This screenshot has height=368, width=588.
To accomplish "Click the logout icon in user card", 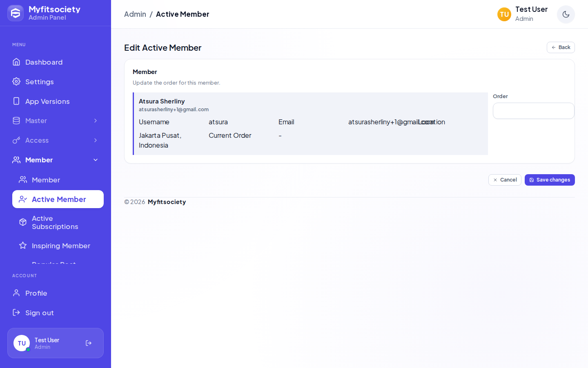I will pos(89,343).
